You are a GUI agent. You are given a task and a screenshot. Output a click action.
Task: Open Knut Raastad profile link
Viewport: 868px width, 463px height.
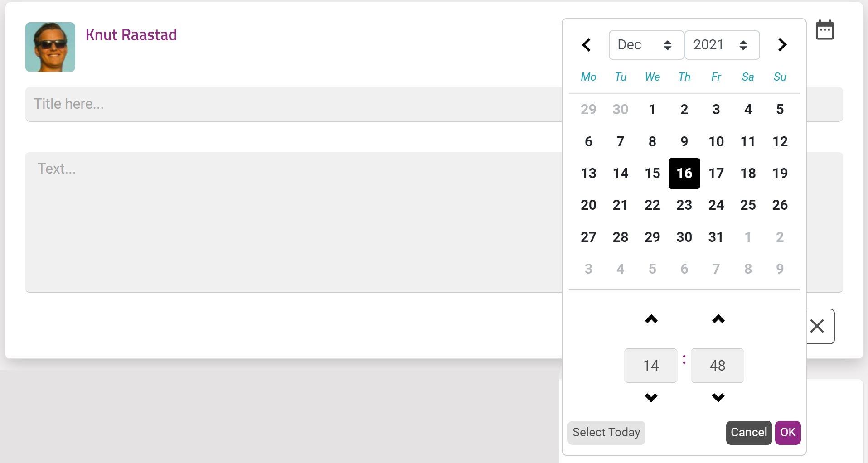coord(131,35)
